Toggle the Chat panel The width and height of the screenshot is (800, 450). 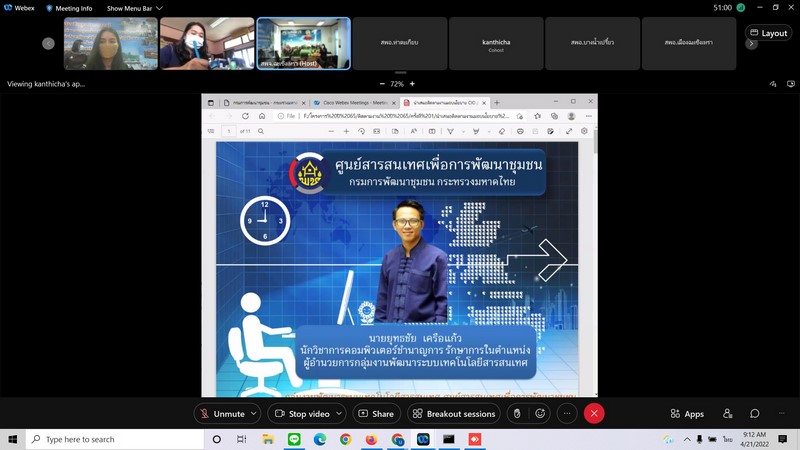pos(755,414)
